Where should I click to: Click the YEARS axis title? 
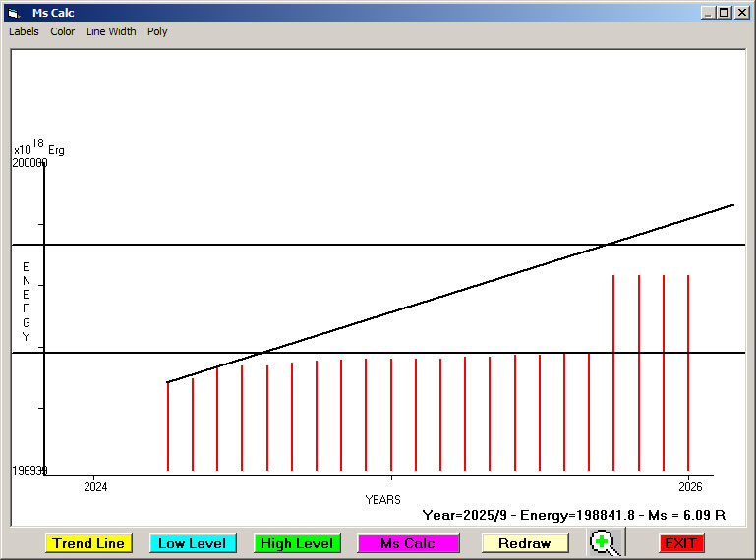[382, 499]
